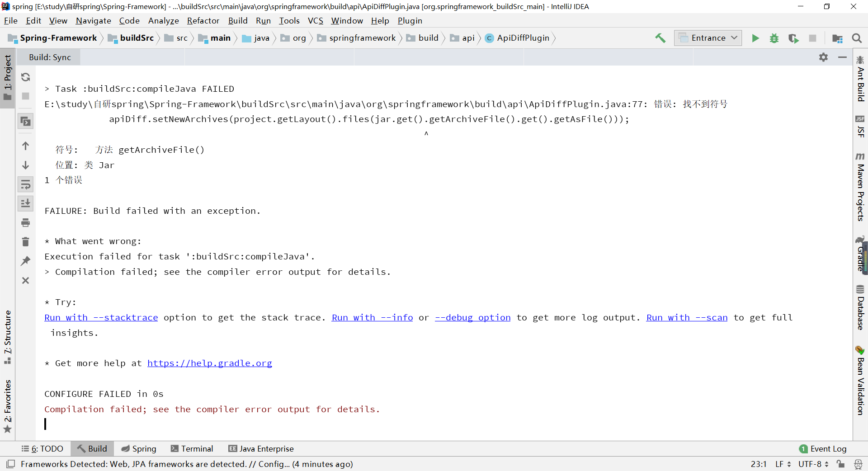Open the Refactor menu
The width and height of the screenshot is (868, 471).
coord(203,20)
